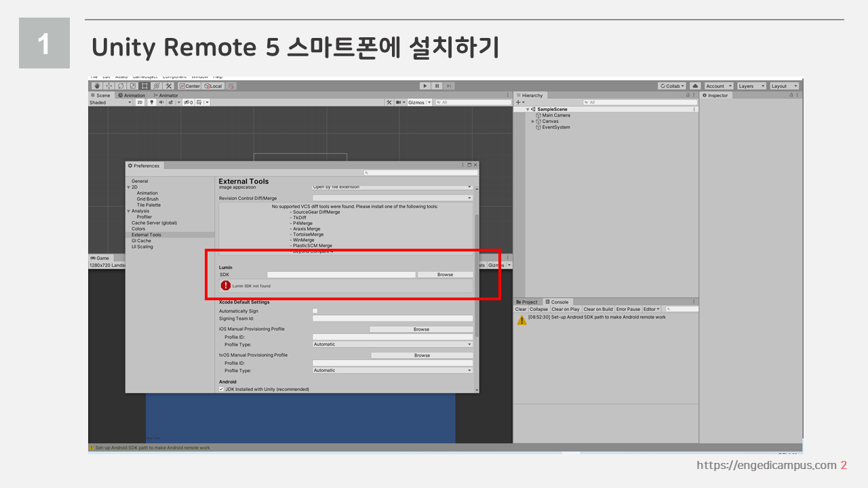Click the Step frame button

tap(448, 86)
